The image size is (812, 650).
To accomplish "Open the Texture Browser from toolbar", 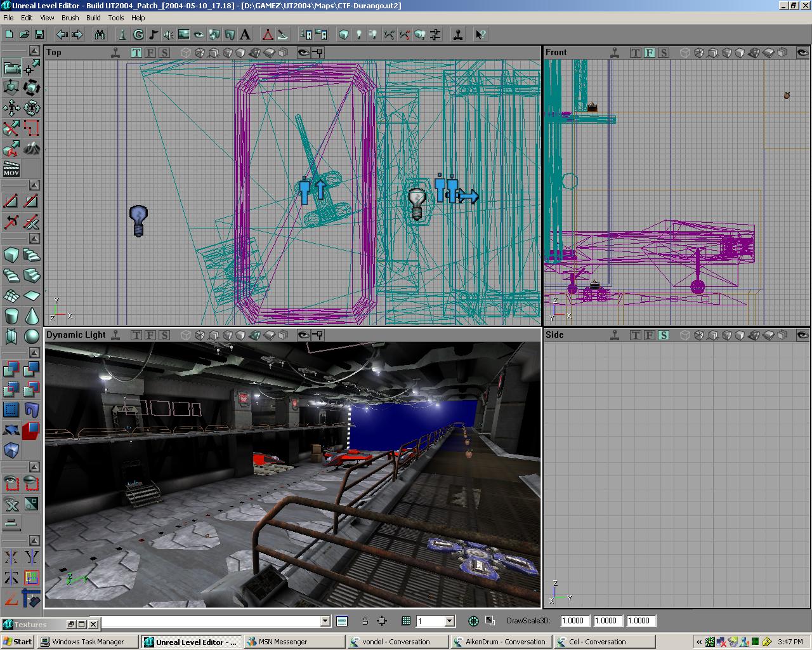I will pyautogui.click(x=184, y=34).
